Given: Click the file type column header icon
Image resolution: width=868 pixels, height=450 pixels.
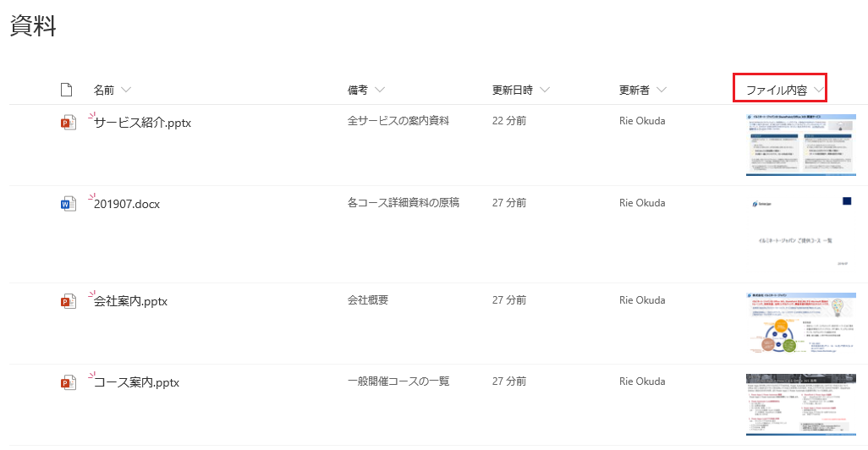Looking at the screenshot, I should coord(67,90).
